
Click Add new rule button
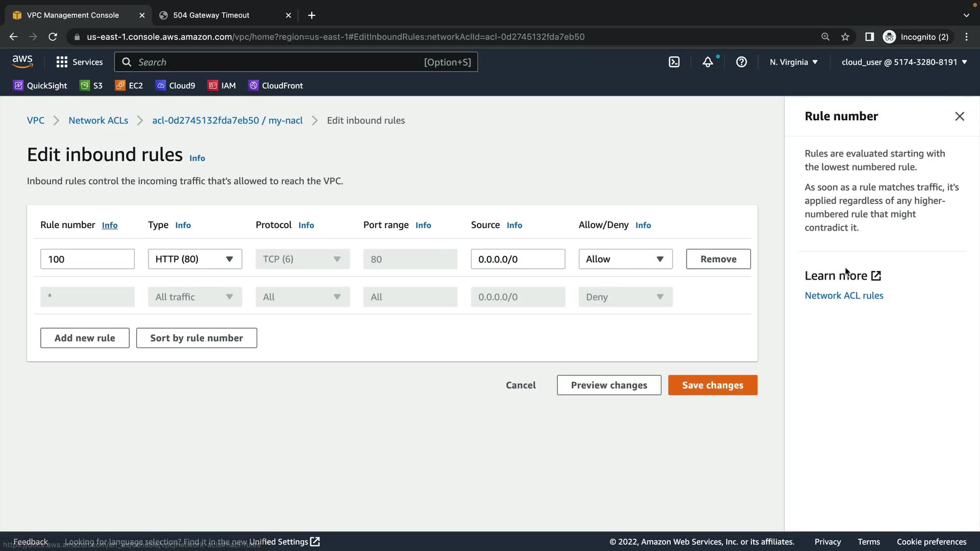tap(85, 338)
